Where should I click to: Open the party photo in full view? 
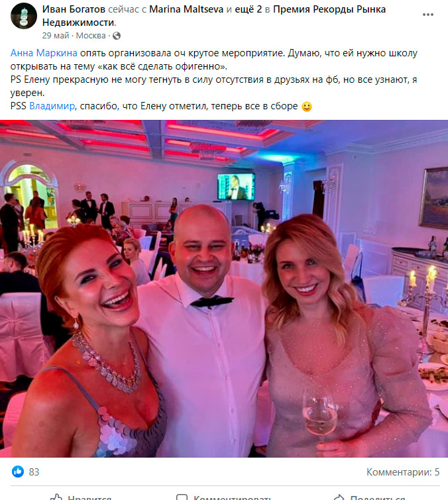click(224, 289)
